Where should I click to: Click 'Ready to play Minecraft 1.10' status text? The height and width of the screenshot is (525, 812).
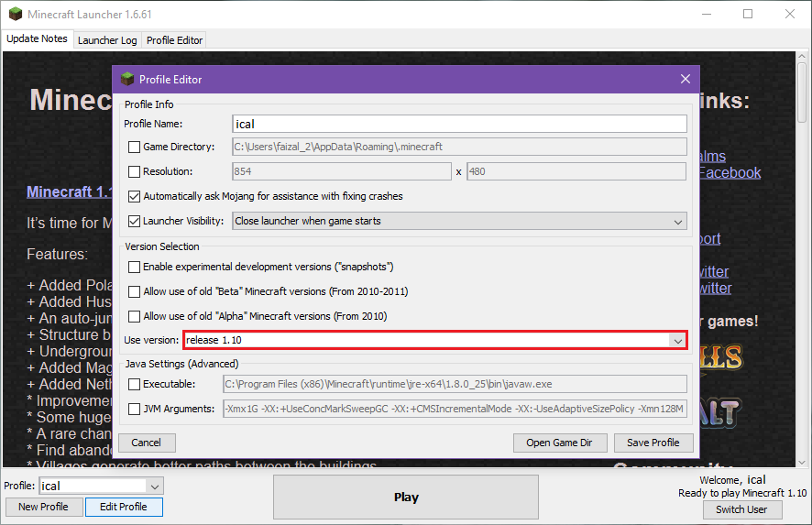[742, 494]
